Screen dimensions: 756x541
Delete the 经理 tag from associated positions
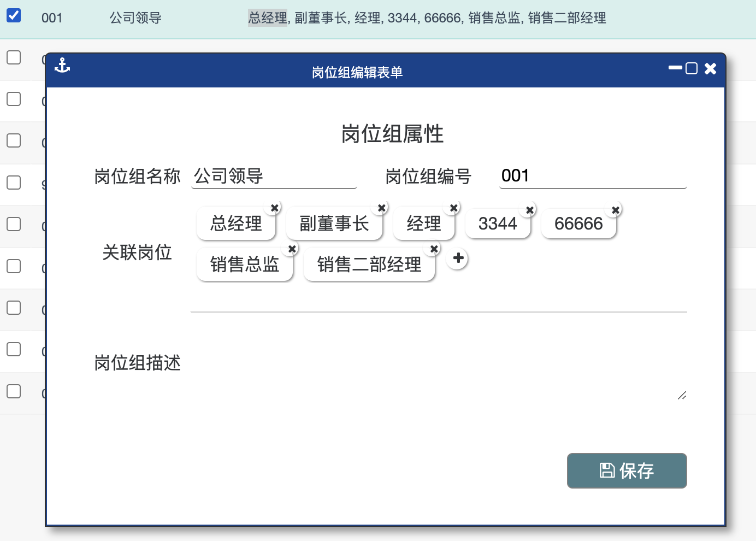pos(453,208)
